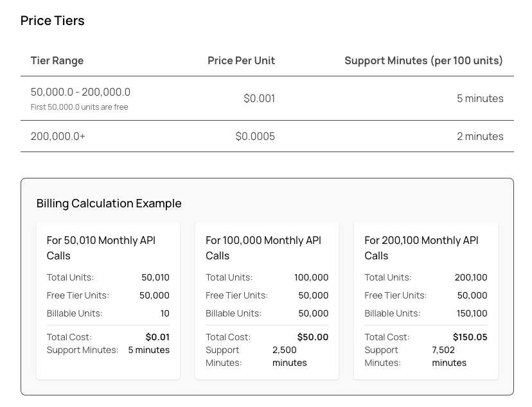Open the 50,010 Monthly API Calls card title

(x=101, y=248)
